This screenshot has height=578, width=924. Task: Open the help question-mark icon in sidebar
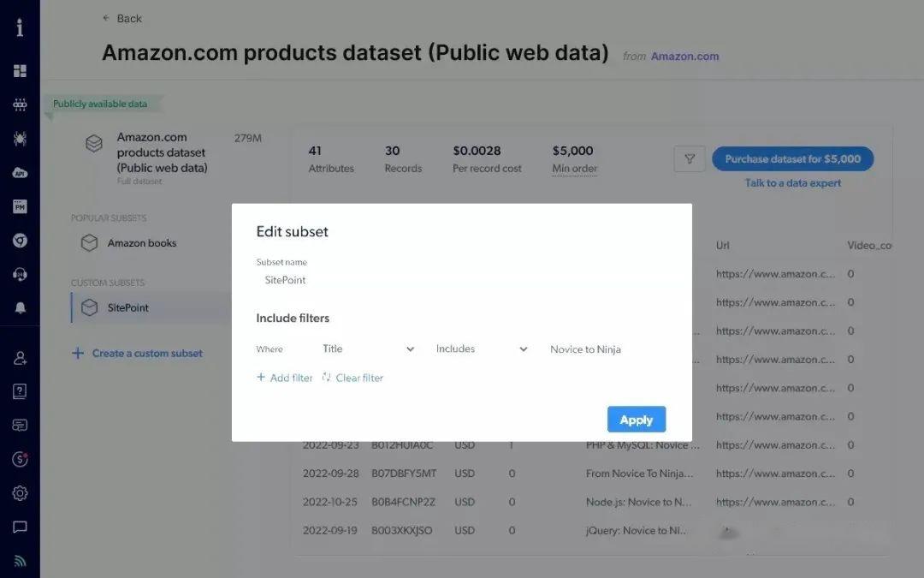coord(20,391)
